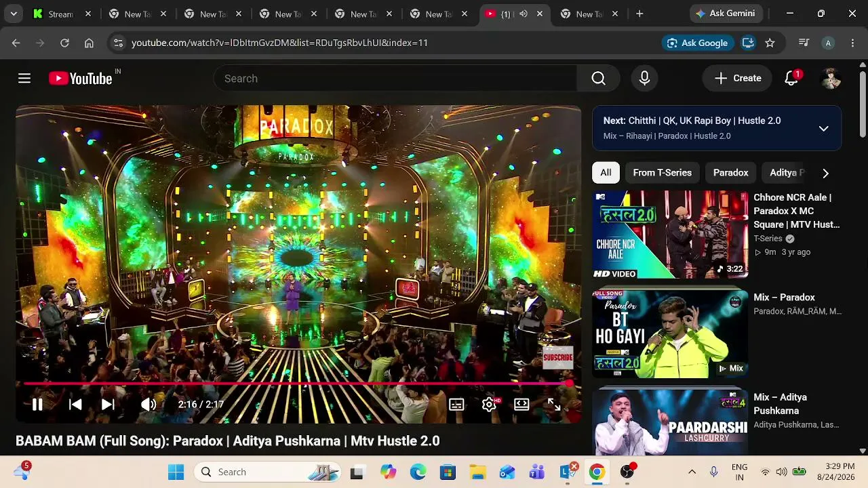Enter full screen video mode
This screenshot has width=868, height=488.
[554, 405]
